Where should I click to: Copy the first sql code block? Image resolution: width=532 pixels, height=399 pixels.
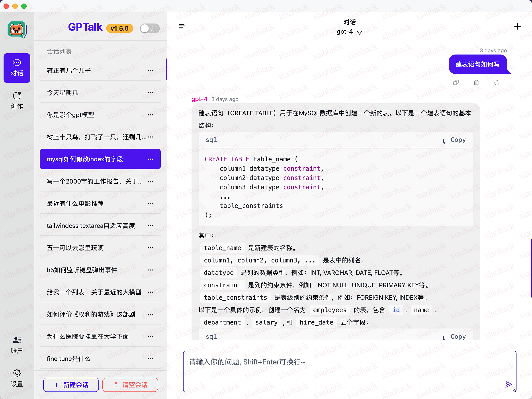click(x=454, y=140)
